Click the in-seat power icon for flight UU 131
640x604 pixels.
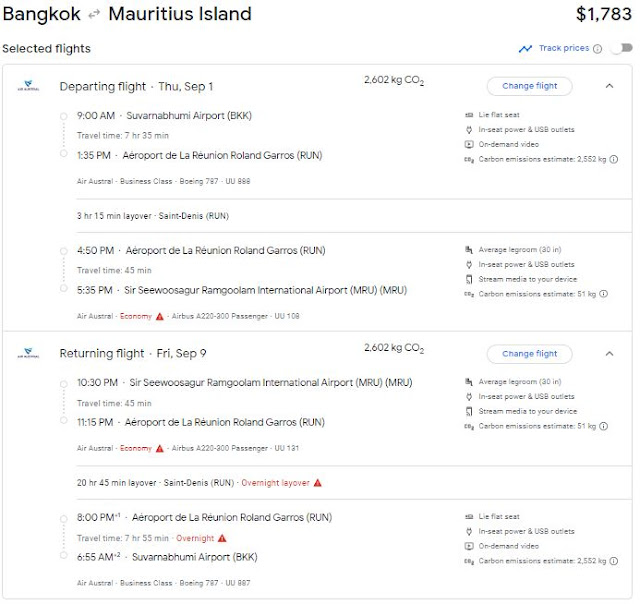469,397
